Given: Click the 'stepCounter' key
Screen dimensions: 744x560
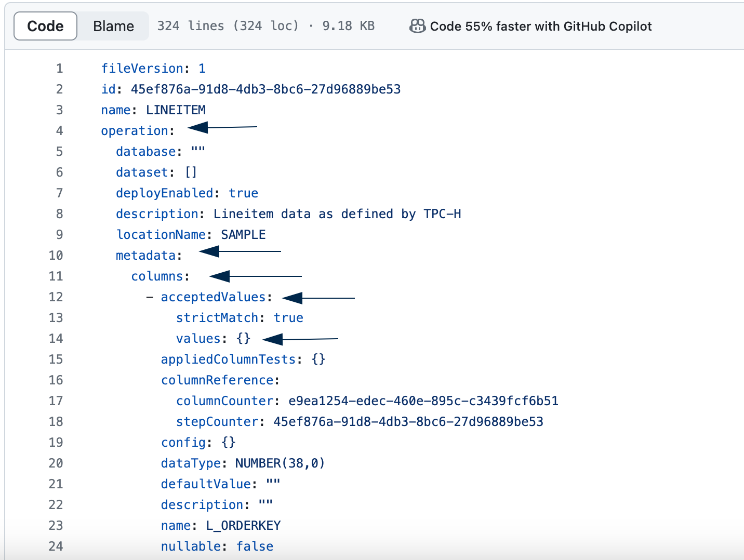Looking at the screenshot, I should click(x=217, y=422).
